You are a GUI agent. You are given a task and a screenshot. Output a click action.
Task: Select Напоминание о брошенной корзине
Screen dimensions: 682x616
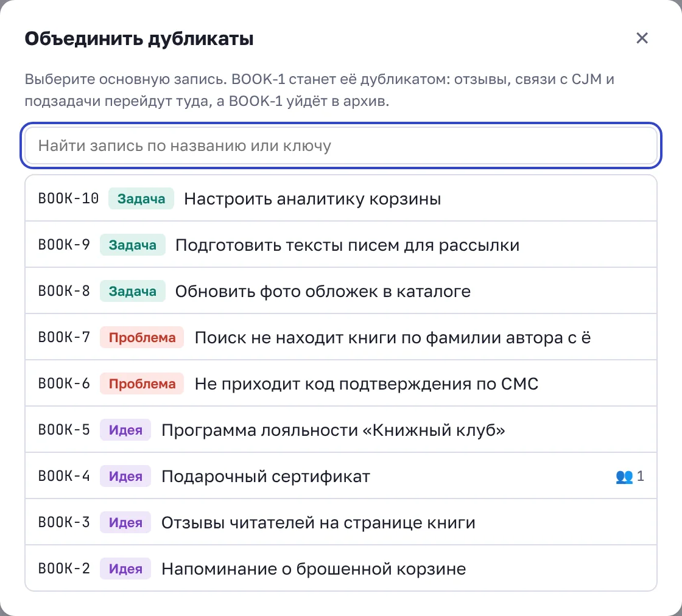point(341,568)
